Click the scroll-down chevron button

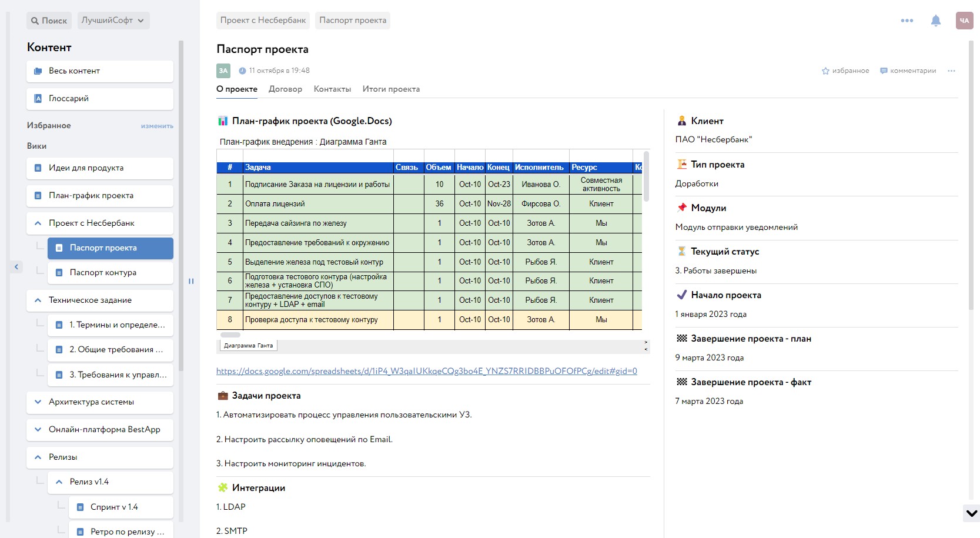click(x=972, y=513)
